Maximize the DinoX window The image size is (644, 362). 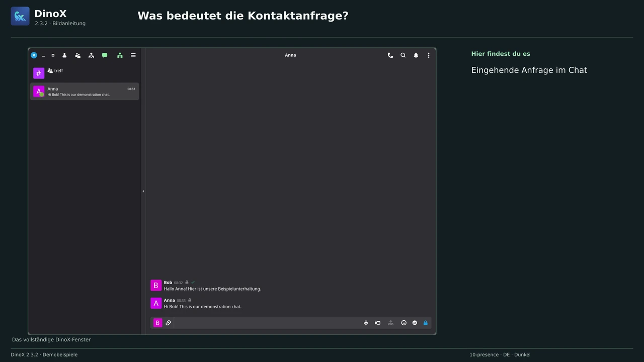pos(53,55)
